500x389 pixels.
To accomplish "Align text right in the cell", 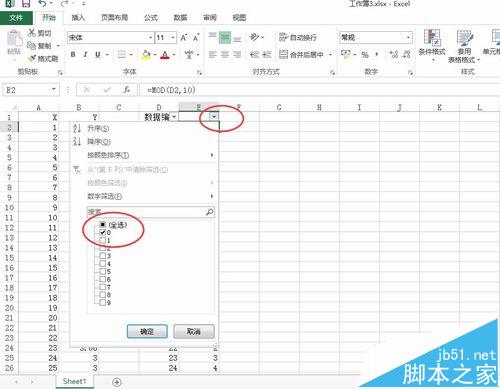I will pos(237,54).
